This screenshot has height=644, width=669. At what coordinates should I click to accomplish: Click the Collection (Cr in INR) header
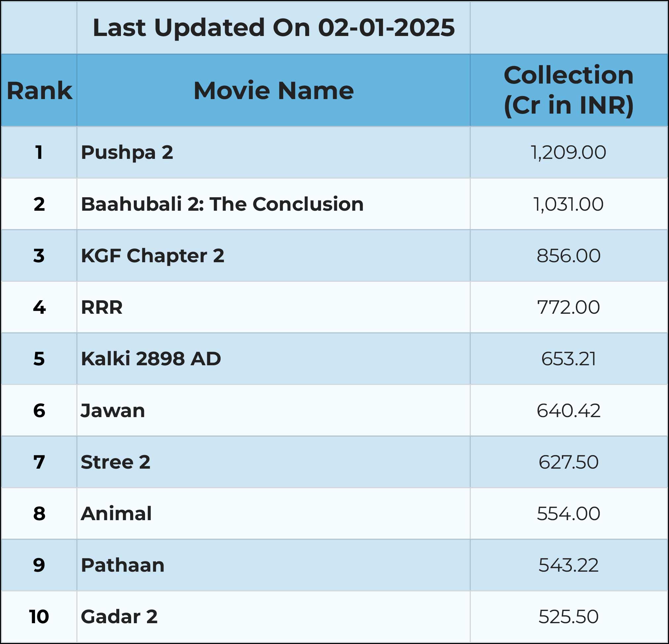pyautogui.click(x=569, y=90)
